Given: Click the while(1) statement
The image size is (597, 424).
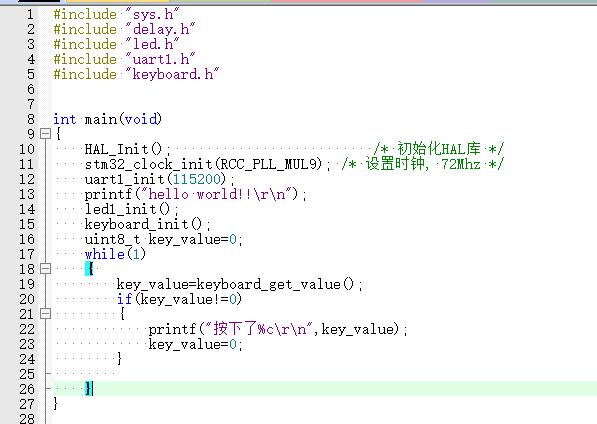Looking at the screenshot, I should (115, 254).
